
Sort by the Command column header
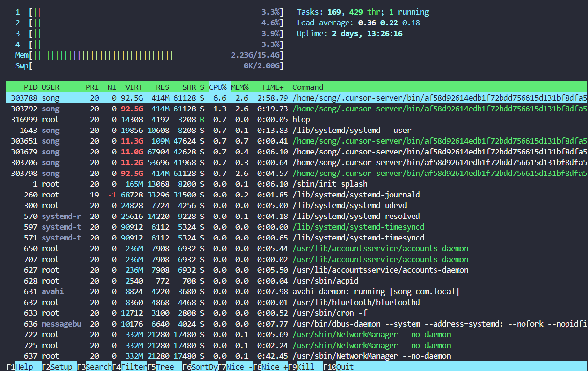click(307, 87)
